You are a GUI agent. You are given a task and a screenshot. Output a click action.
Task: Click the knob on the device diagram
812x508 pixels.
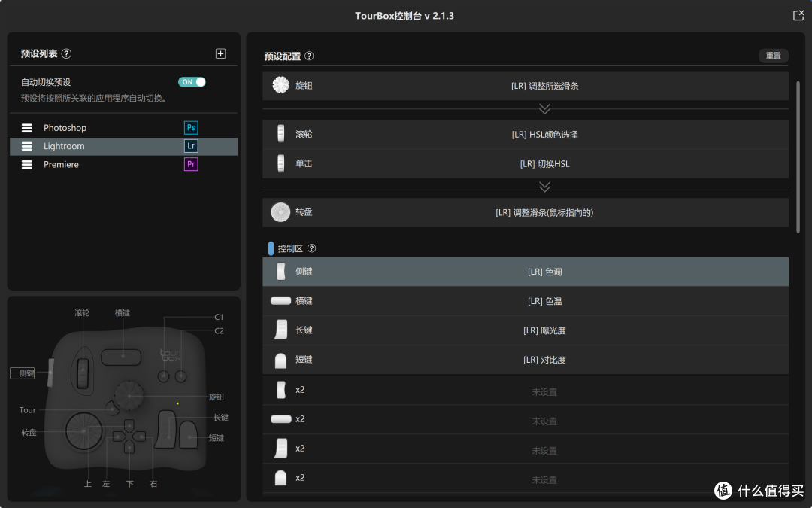pos(129,396)
